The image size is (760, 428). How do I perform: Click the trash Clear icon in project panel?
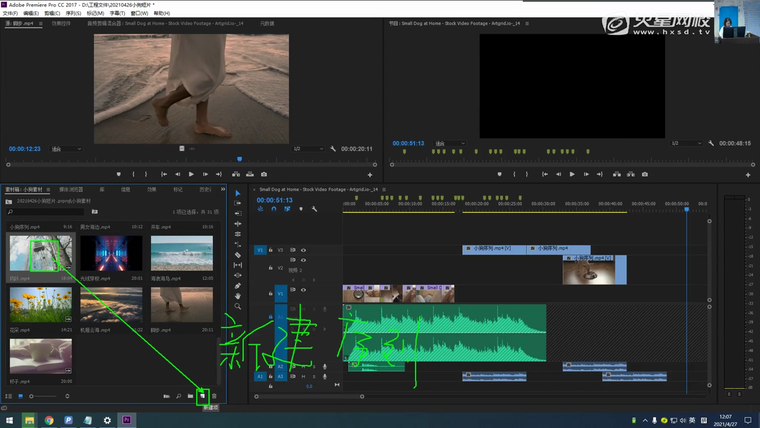tap(214, 396)
